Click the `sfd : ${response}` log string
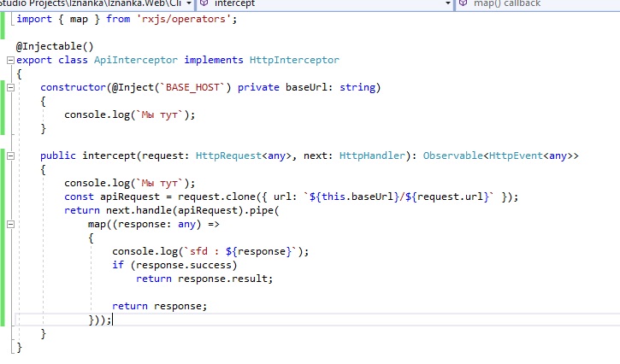Image resolution: width=620 pixels, height=364 pixels. coord(240,251)
